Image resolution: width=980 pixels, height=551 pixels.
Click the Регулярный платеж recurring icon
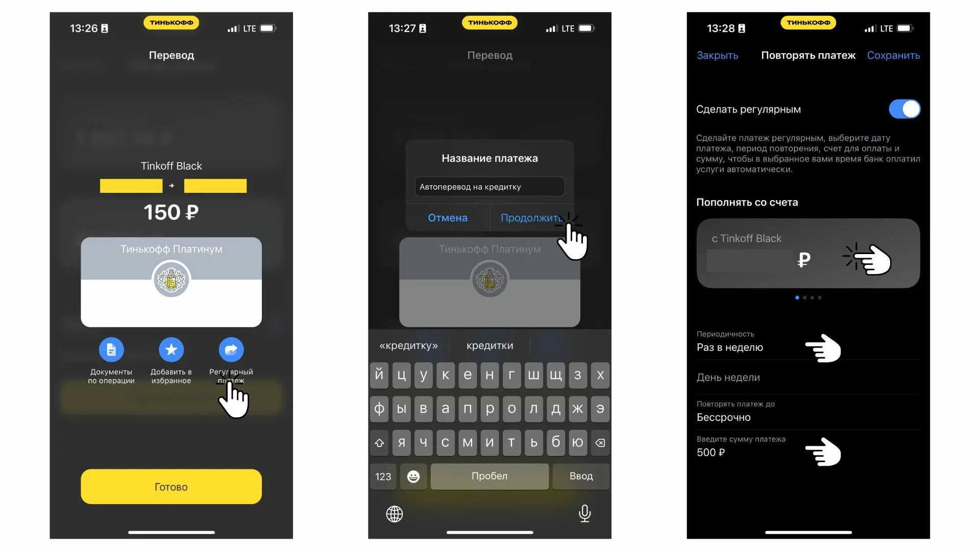point(231,348)
